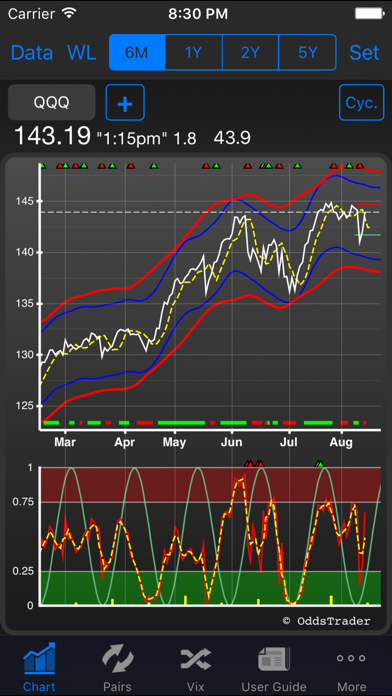Screen dimensions: 392x696
Task: Tap the OddsTrader copyright text
Action: pos(326,621)
